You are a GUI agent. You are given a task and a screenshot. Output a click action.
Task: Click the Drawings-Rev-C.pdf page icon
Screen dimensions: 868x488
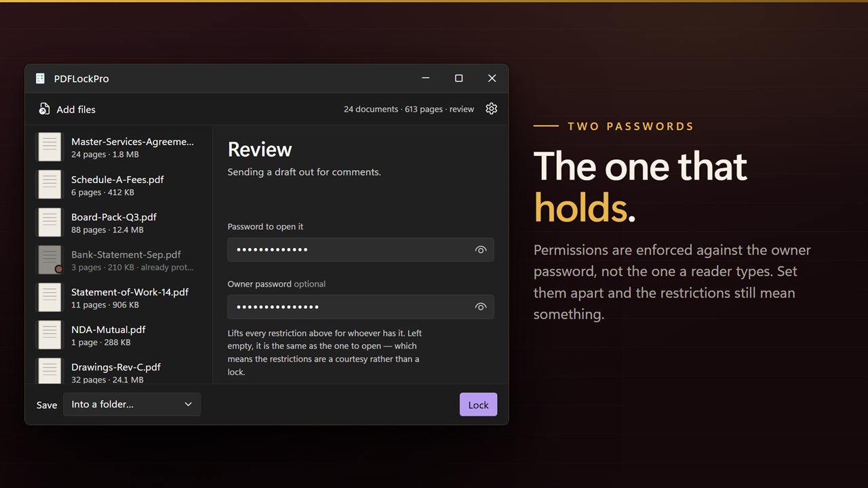pyautogui.click(x=50, y=371)
